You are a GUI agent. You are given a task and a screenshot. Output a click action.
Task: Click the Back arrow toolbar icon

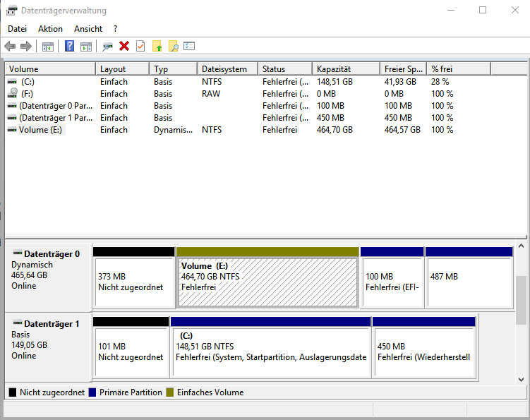10,46
